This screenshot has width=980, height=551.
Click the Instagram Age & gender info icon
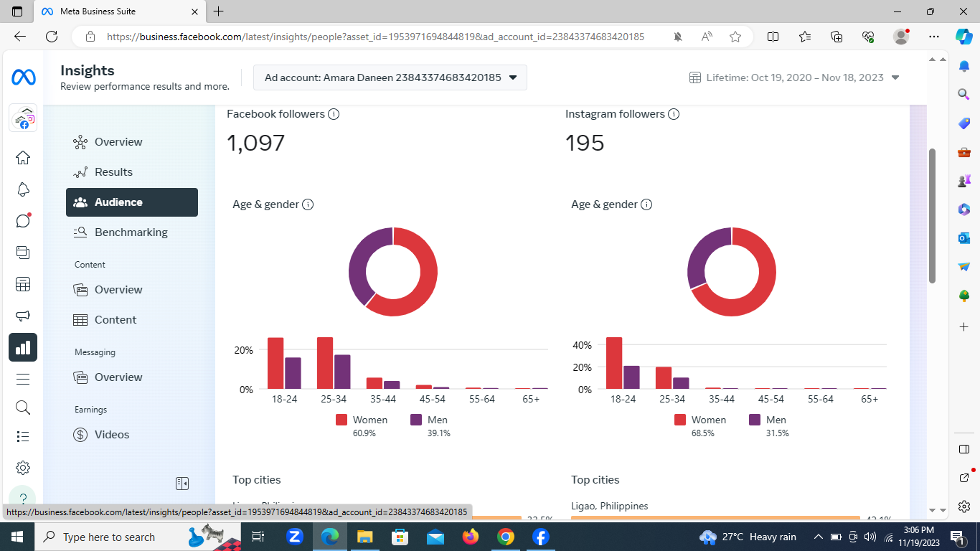(x=646, y=204)
